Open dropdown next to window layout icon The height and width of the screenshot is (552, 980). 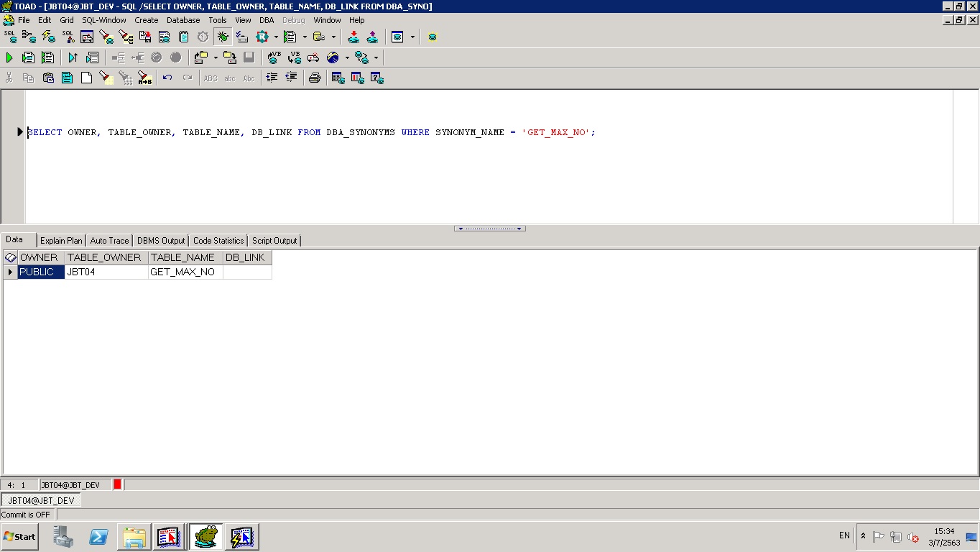pos(412,37)
